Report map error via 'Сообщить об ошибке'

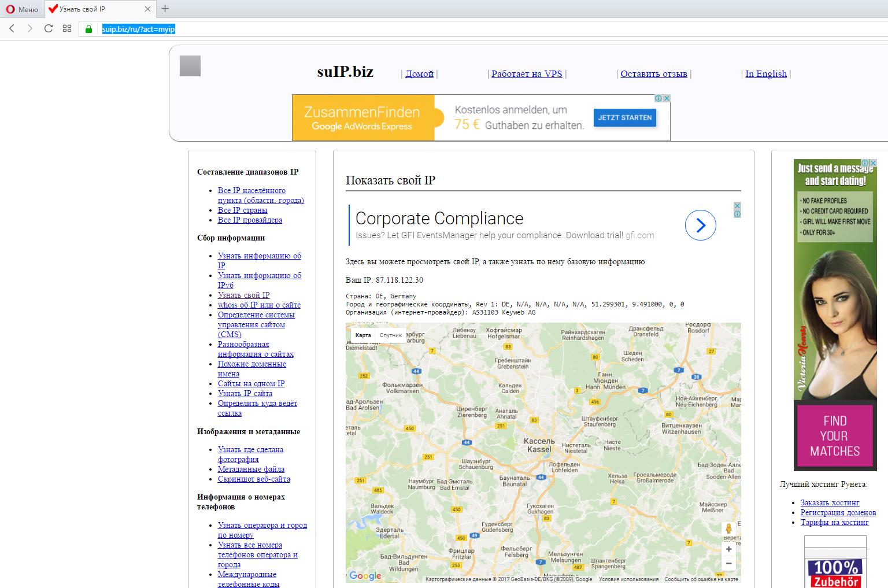[701, 579]
